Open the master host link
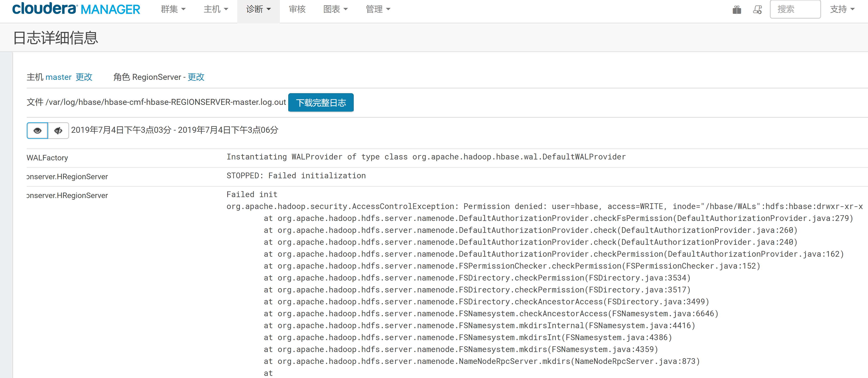868x378 pixels. [59, 77]
